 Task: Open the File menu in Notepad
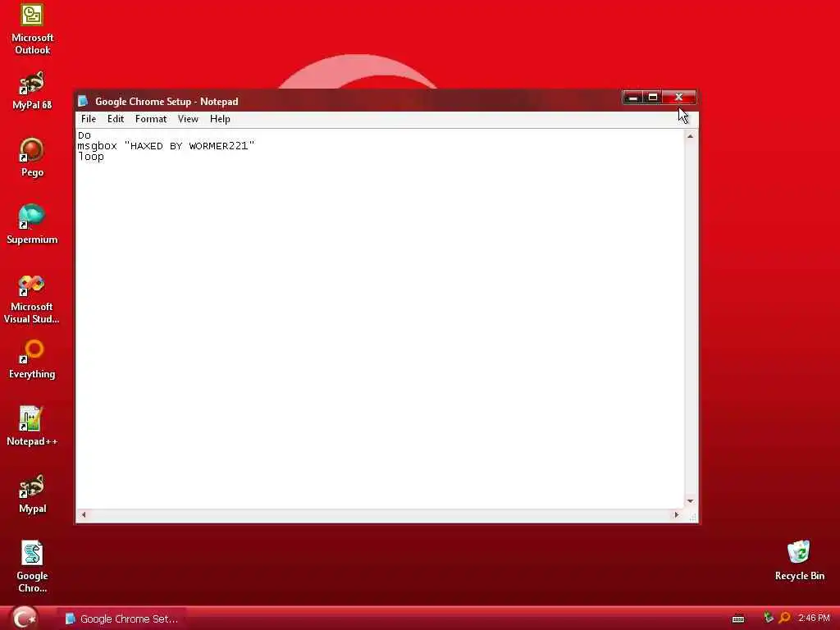coord(89,119)
